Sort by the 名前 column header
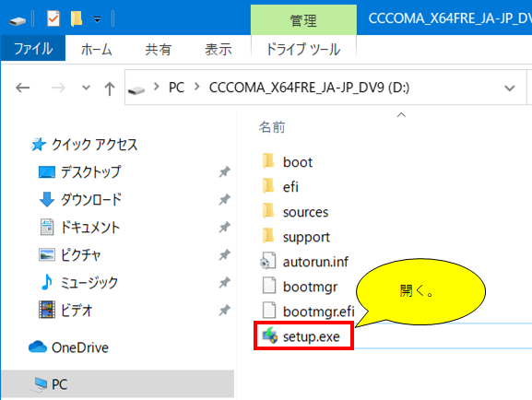 pos(272,127)
